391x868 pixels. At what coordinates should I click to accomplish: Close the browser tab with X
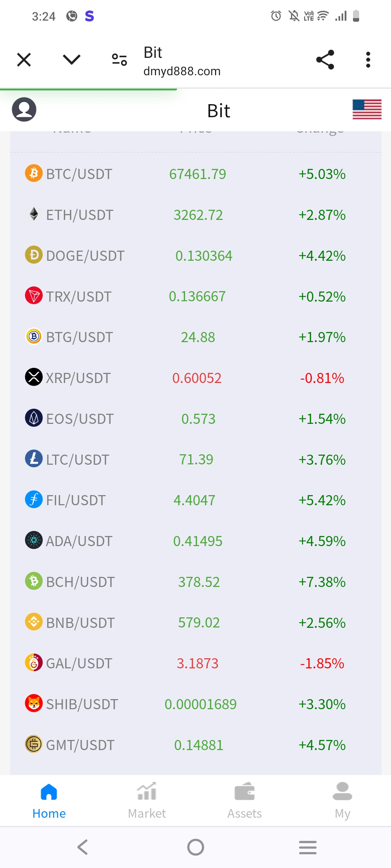24,60
